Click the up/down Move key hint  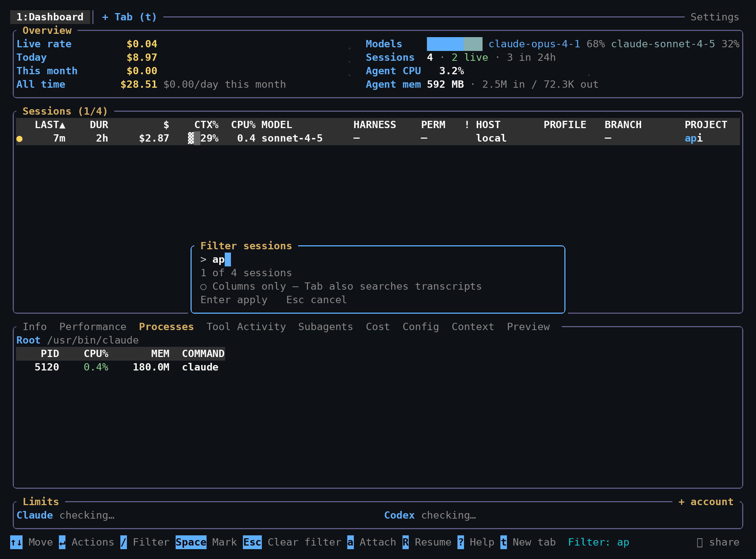(32, 542)
